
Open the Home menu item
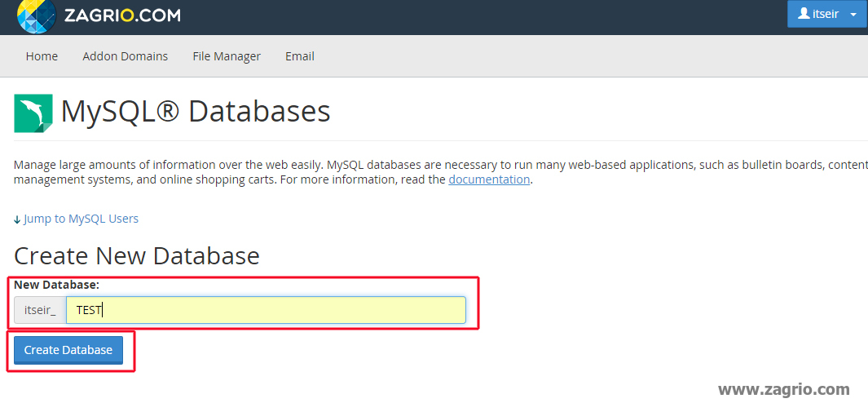(x=42, y=56)
